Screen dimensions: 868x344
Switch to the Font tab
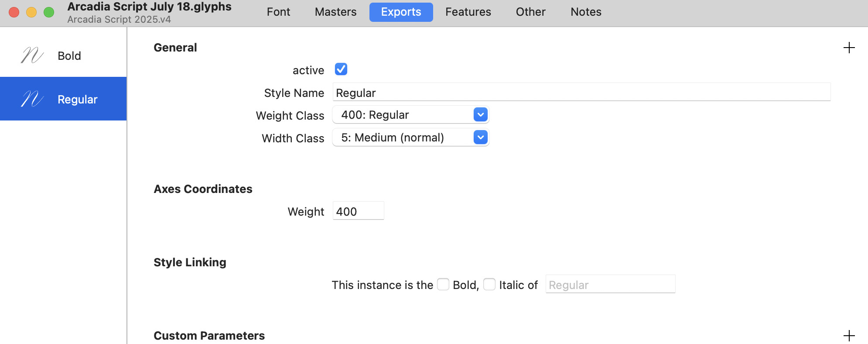[278, 12]
